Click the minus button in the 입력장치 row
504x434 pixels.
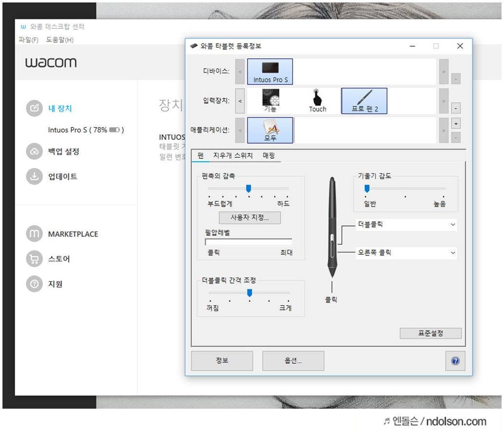pos(456,108)
